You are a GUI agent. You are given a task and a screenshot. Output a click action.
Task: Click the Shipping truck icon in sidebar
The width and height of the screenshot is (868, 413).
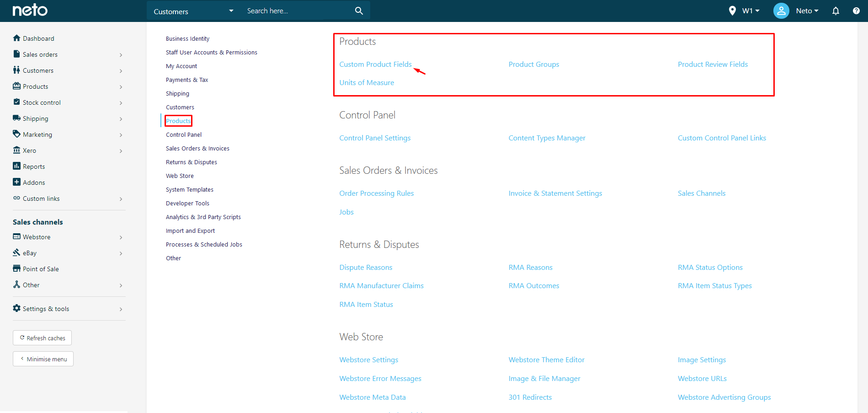17,118
